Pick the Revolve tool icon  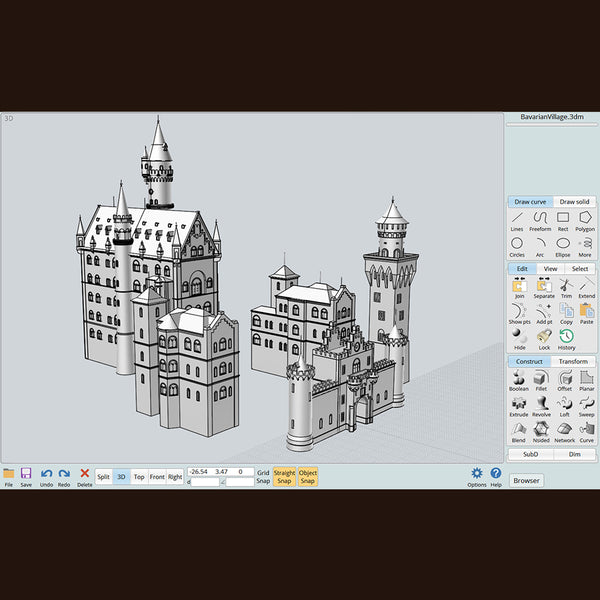pos(540,406)
